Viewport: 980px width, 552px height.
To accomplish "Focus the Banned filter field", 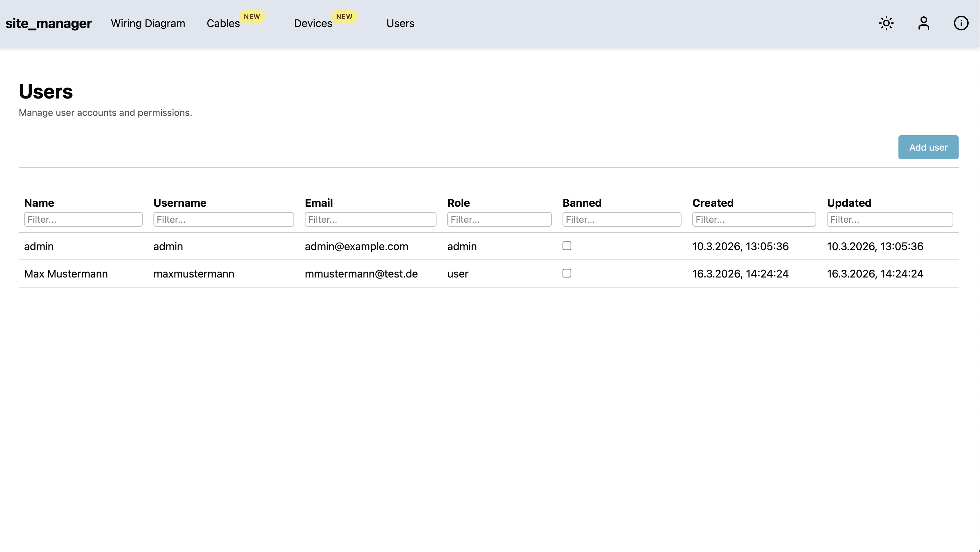I will click(622, 219).
